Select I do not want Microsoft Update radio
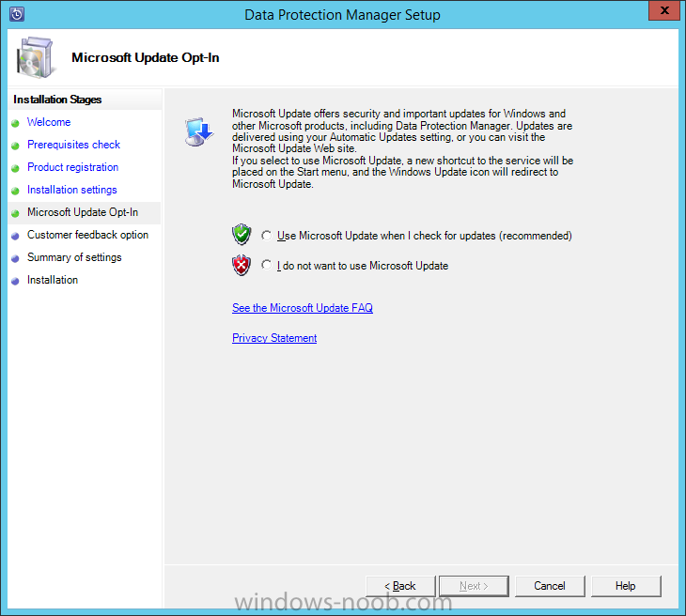 pos(267,265)
